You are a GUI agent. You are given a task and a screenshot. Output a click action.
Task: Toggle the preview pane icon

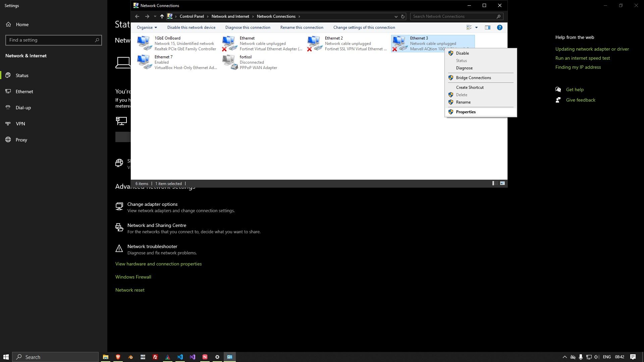[487, 27]
